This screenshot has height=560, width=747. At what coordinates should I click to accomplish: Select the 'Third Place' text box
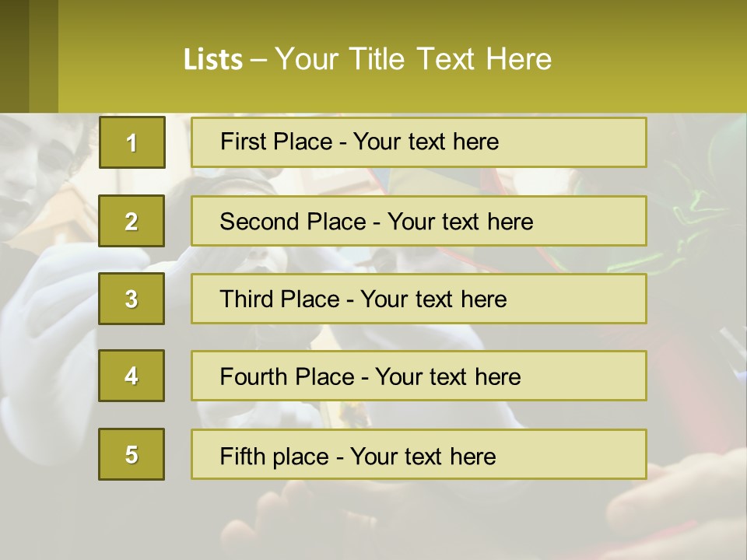(x=419, y=299)
